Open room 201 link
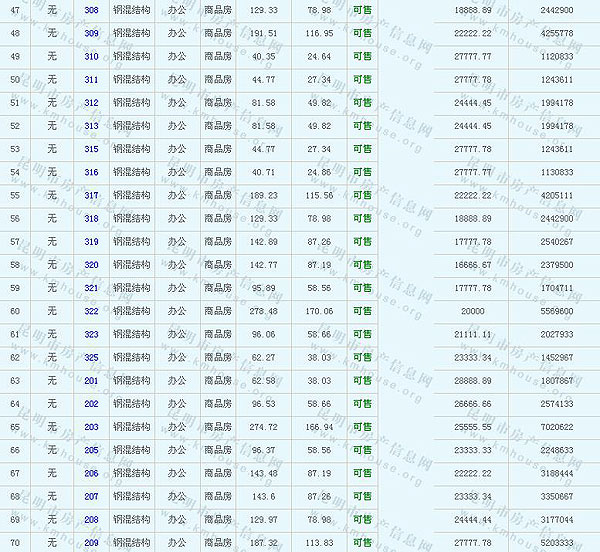Screen dimensions: 600x552 click(x=91, y=381)
